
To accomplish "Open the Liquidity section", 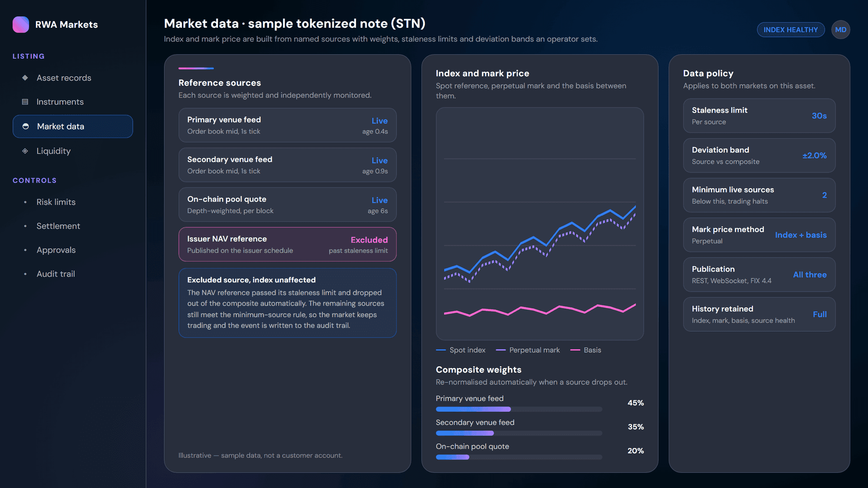I will (72, 151).
